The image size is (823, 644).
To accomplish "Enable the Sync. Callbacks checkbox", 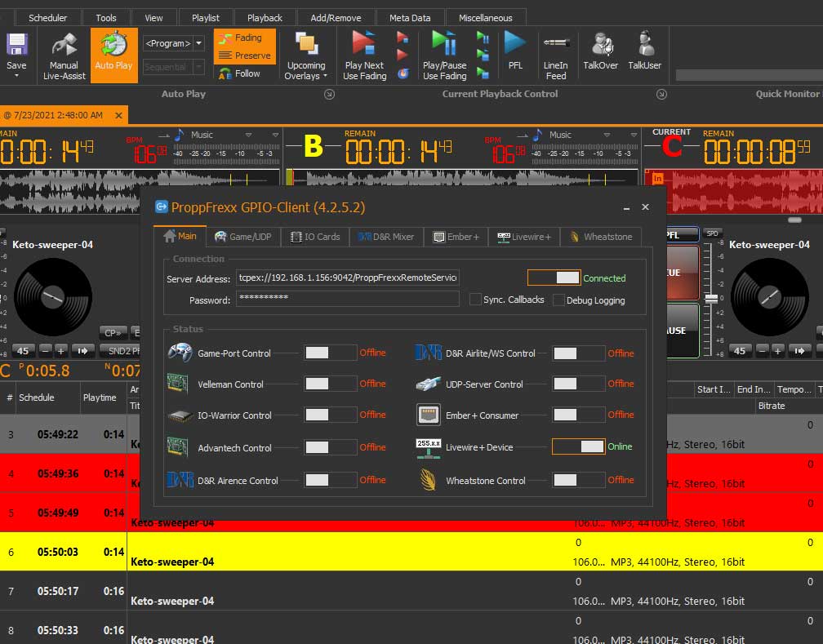I will pos(475,300).
